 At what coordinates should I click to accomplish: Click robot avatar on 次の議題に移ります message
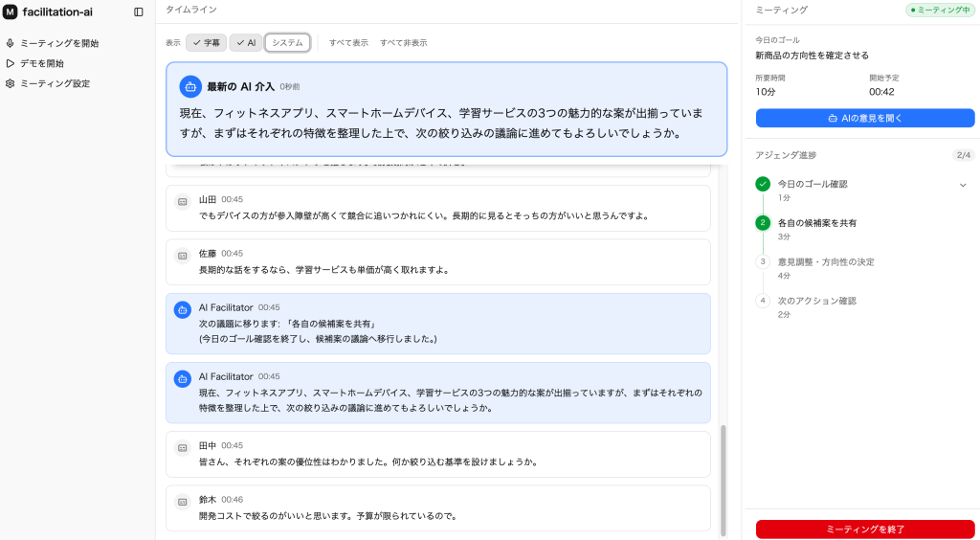point(183,309)
